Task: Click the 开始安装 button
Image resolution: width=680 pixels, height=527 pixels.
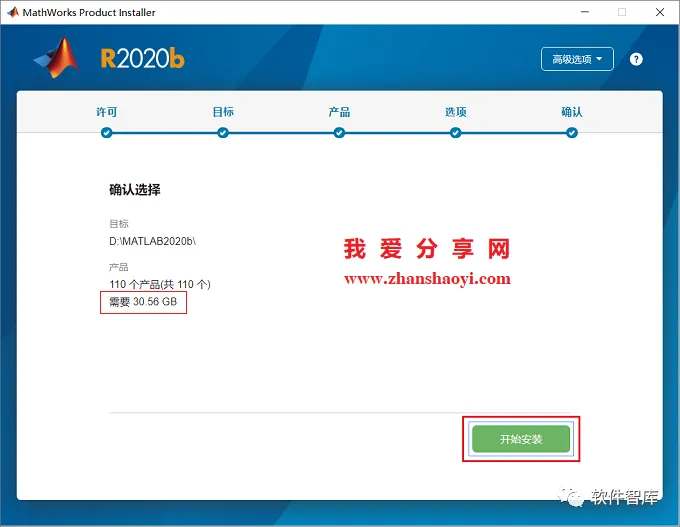Action: point(521,439)
